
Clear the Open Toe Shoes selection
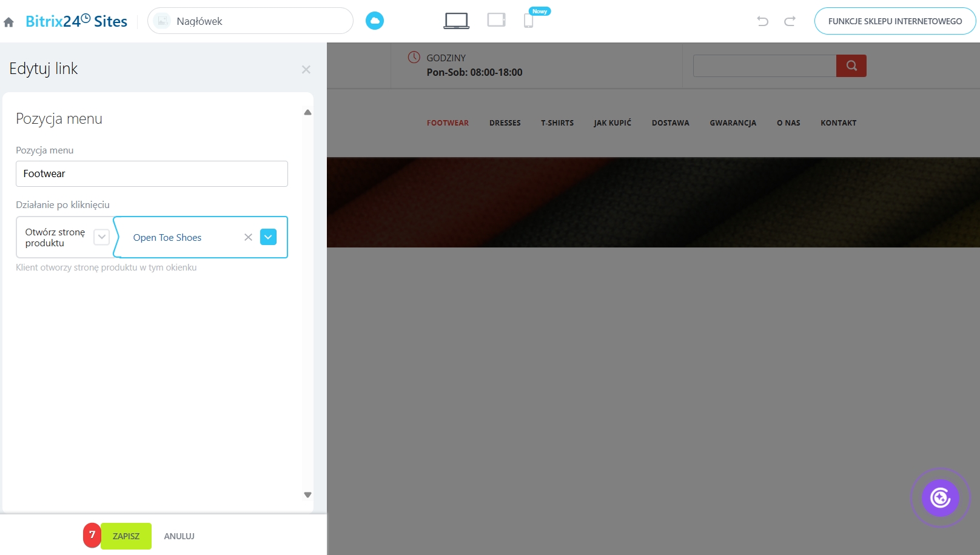pos(248,237)
